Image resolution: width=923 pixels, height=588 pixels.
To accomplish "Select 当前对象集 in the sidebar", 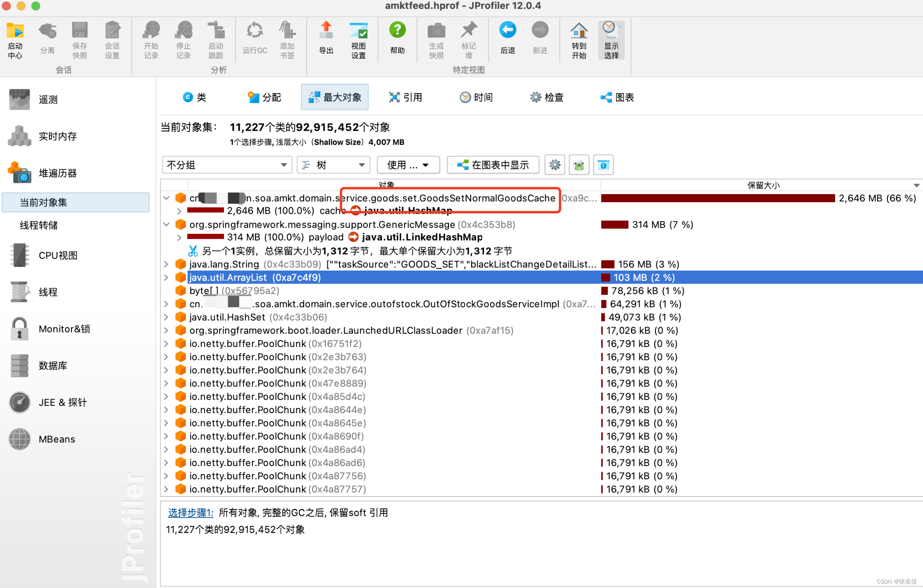I will click(76, 202).
